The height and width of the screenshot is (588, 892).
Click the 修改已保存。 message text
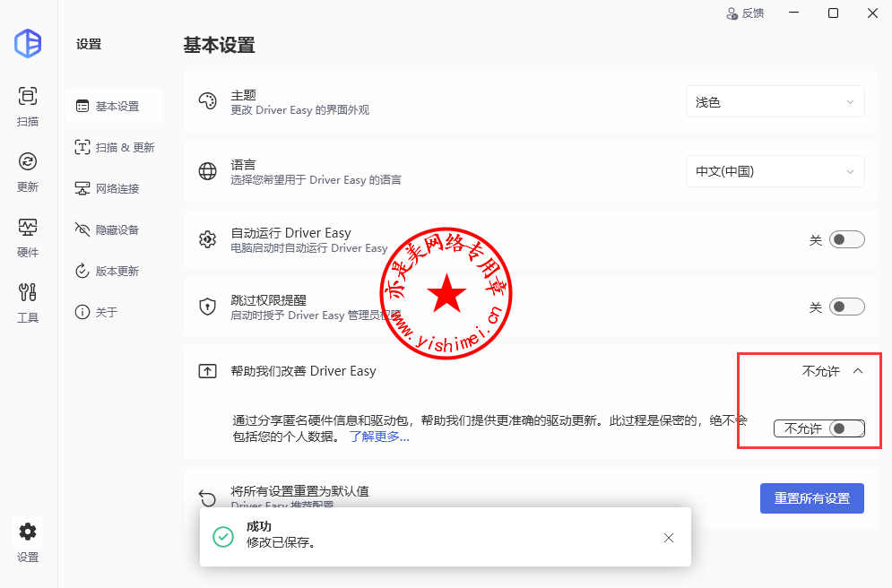pyautogui.click(x=281, y=543)
